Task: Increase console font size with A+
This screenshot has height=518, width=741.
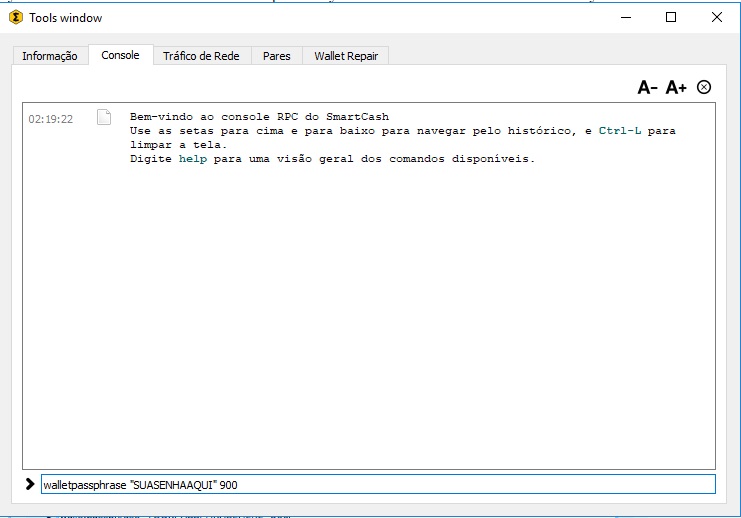Action: [x=676, y=87]
